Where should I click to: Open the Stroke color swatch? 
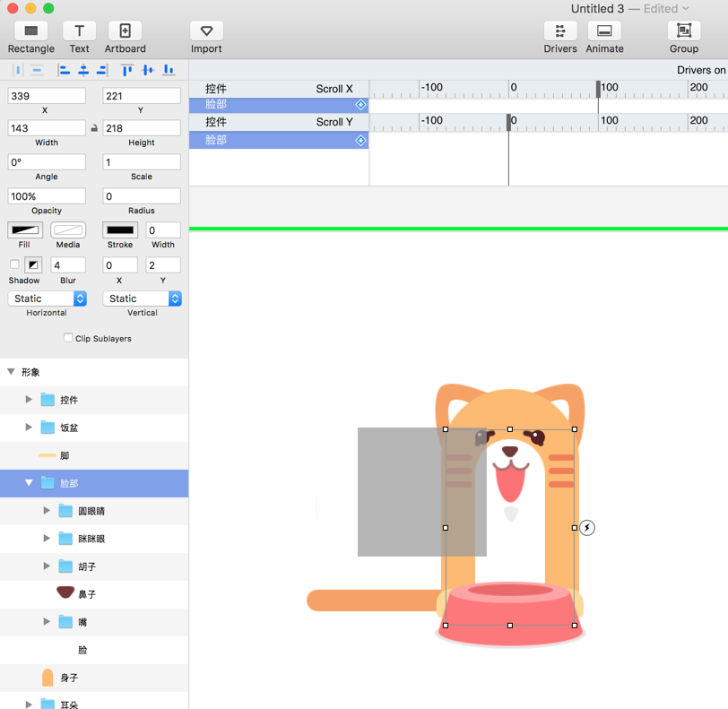point(120,229)
